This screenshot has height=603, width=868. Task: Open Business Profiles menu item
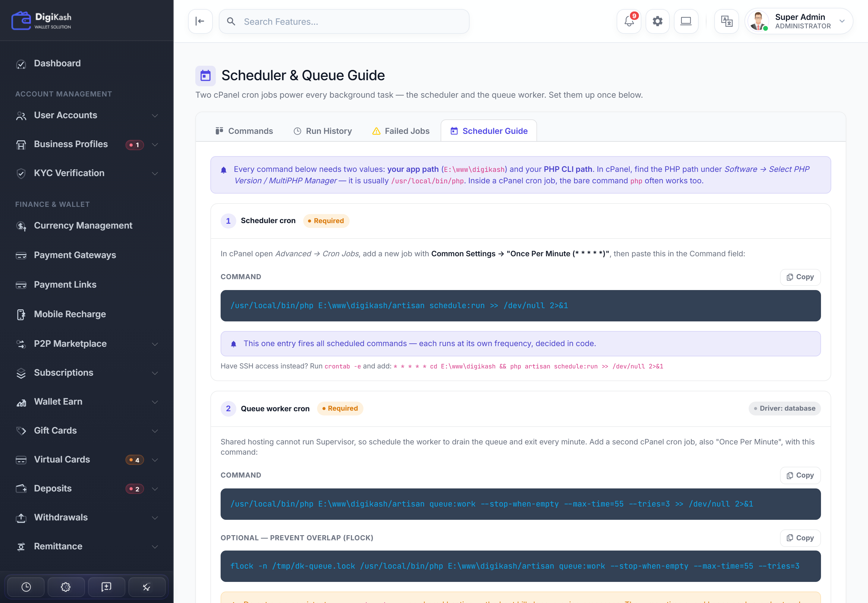[71, 144]
